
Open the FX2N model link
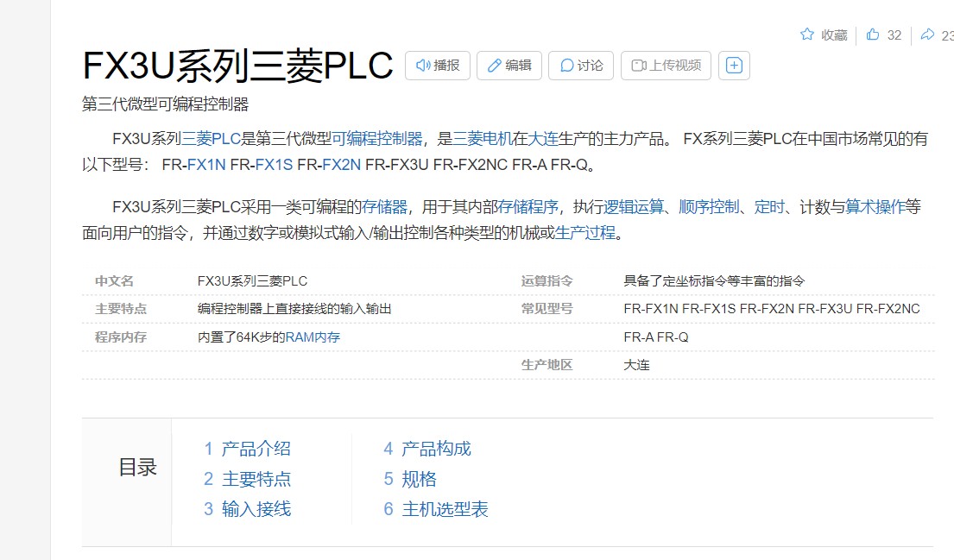pos(341,165)
